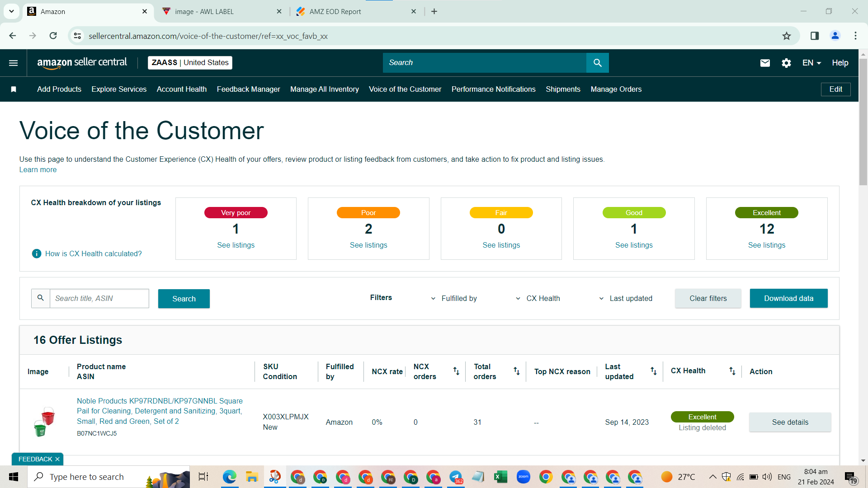Click the header Search input field
868x488 pixels.
tap(485, 63)
